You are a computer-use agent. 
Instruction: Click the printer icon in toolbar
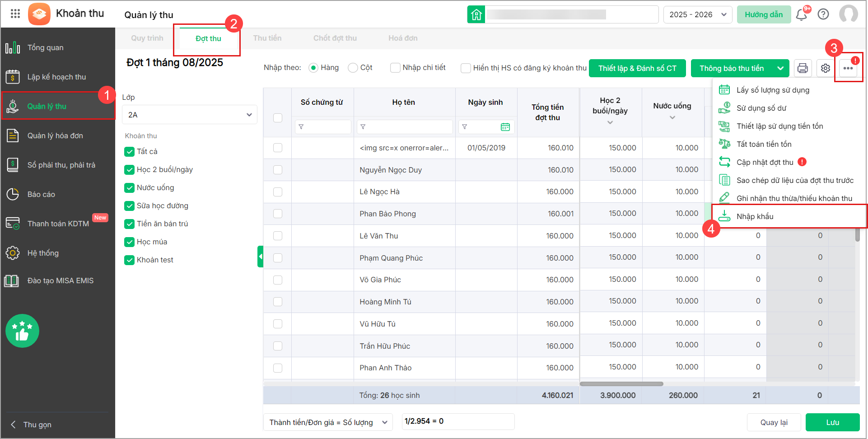[803, 68]
